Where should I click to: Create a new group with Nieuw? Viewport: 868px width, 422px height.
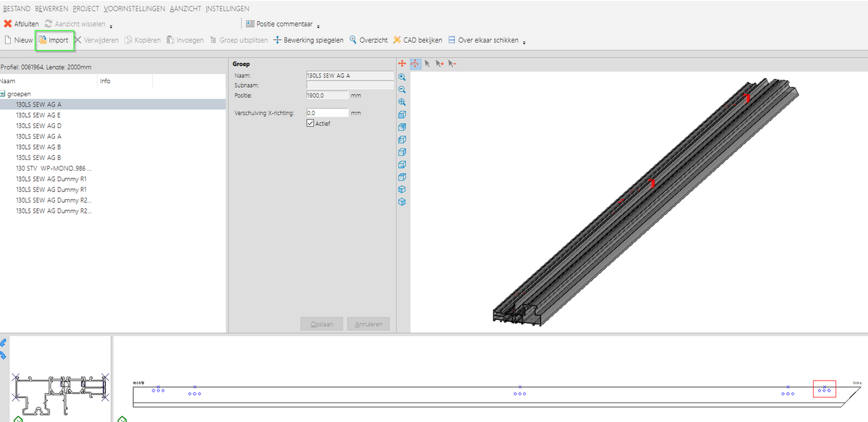click(19, 41)
